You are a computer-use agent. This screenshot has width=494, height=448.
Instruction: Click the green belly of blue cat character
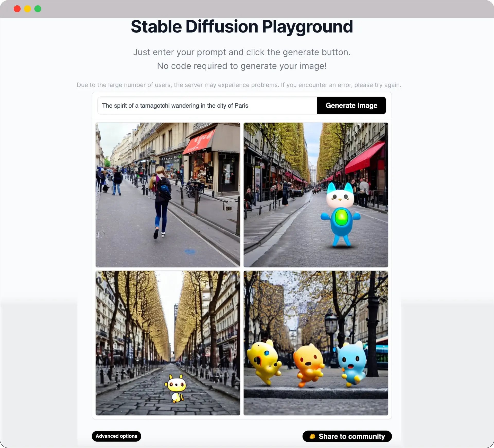[x=341, y=217]
